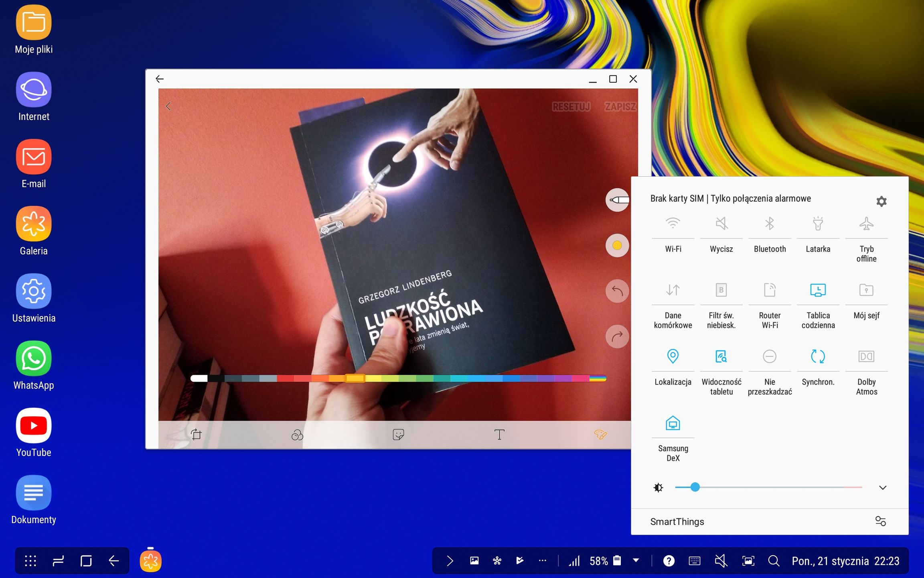Launch Internet browser
This screenshot has height=578, width=924.
34,97
